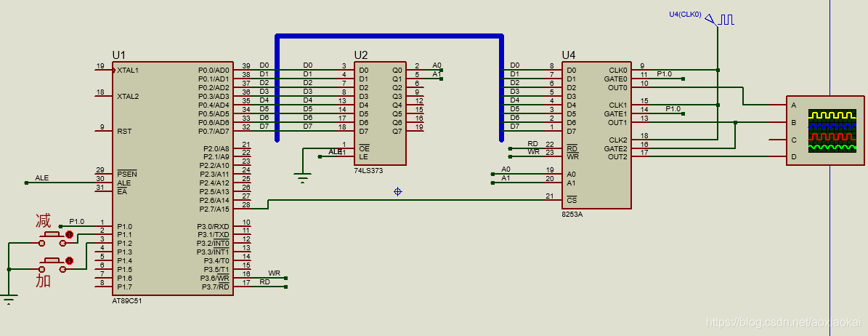868x336 pixels.
Task: Click the OUT1 pin name on U4
Action: [618, 122]
